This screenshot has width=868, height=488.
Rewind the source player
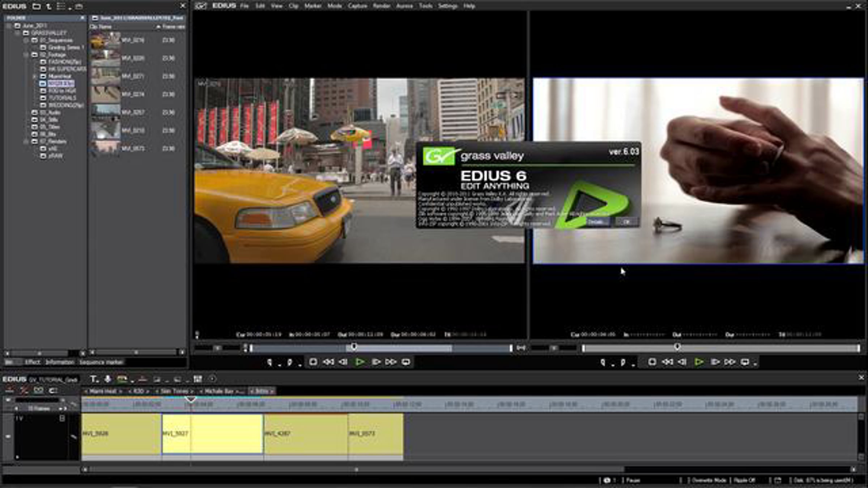[328, 362]
